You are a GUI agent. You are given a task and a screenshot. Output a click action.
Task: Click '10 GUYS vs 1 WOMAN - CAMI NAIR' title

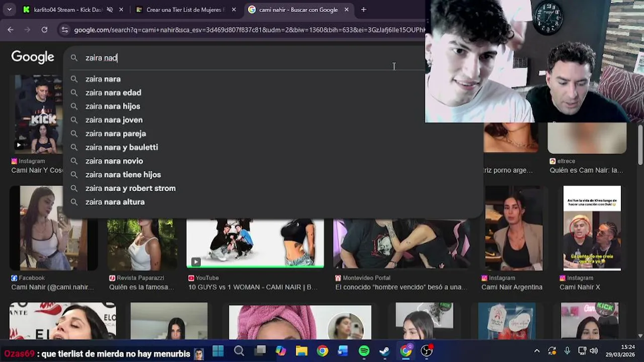coord(253,287)
